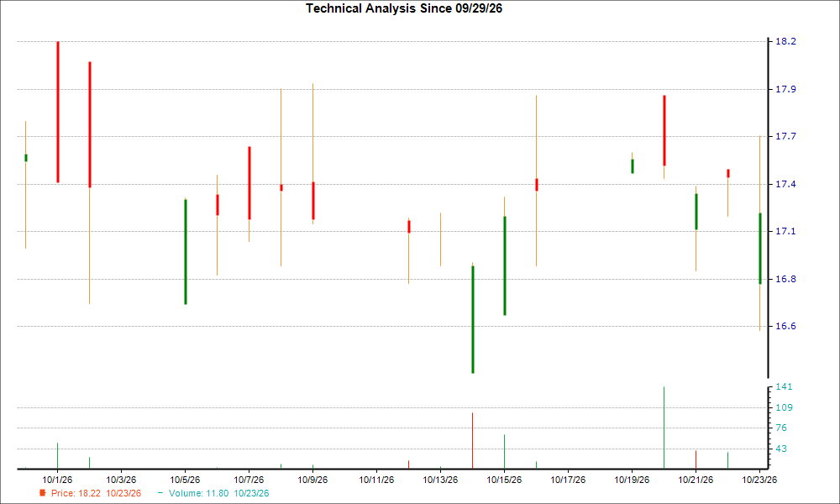Click the red volume bar above 10/21/26
Image resolution: width=840 pixels, height=504 pixels.
point(696,459)
